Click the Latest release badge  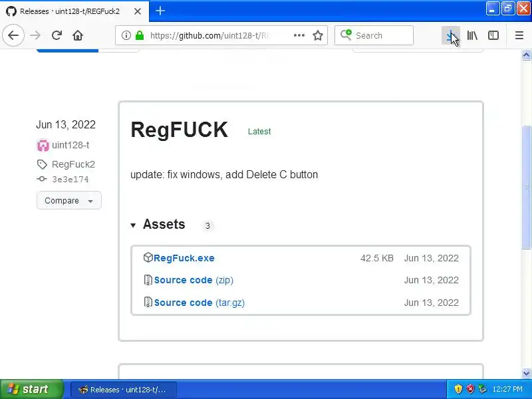click(x=259, y=132)
